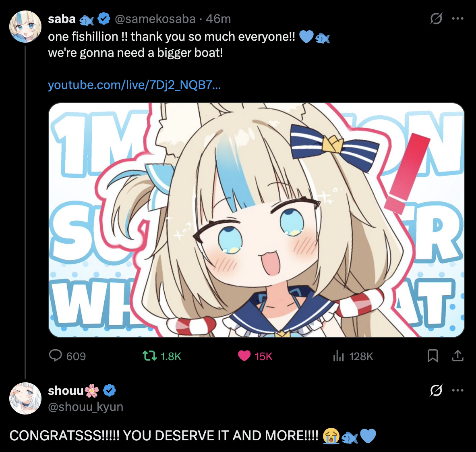
Task: Open the 1 Million subscriber image
Action: pos(257,220)
